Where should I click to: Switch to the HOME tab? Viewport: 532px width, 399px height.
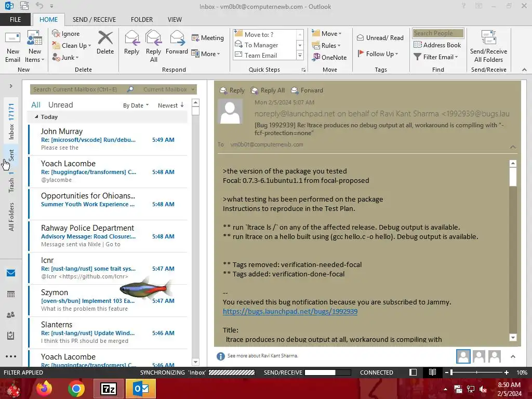48,20
